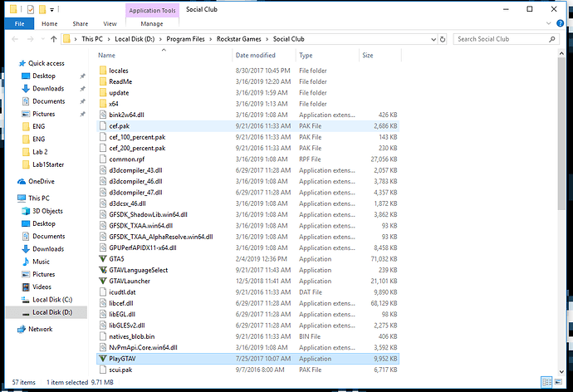This screenshot has width=573, height=392.
Task: Click the Back navigation arrow
Action: pyautogui.click(x=15, y=39)
